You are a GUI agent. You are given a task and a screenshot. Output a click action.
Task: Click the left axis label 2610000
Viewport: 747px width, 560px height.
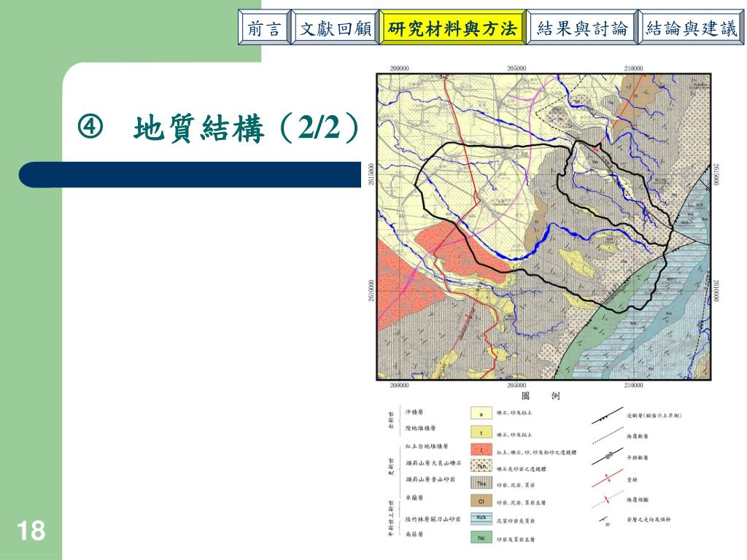point(371,290)
